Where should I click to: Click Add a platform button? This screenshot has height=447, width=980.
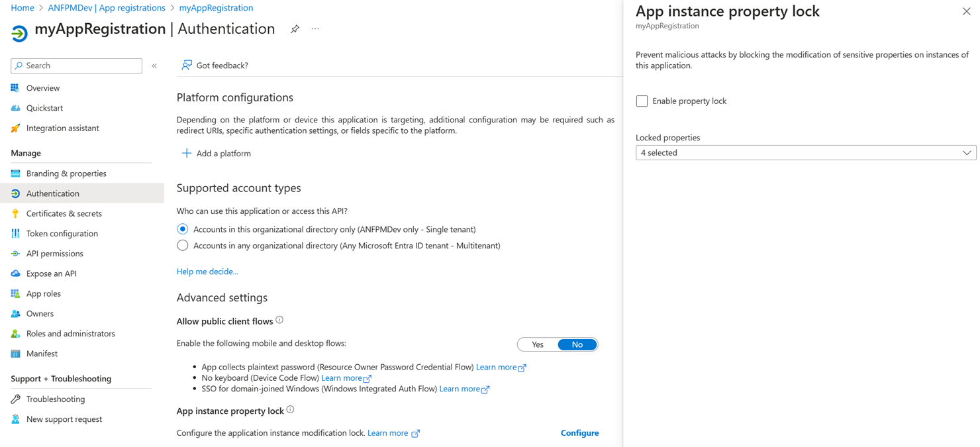click(x=217, y=153)
